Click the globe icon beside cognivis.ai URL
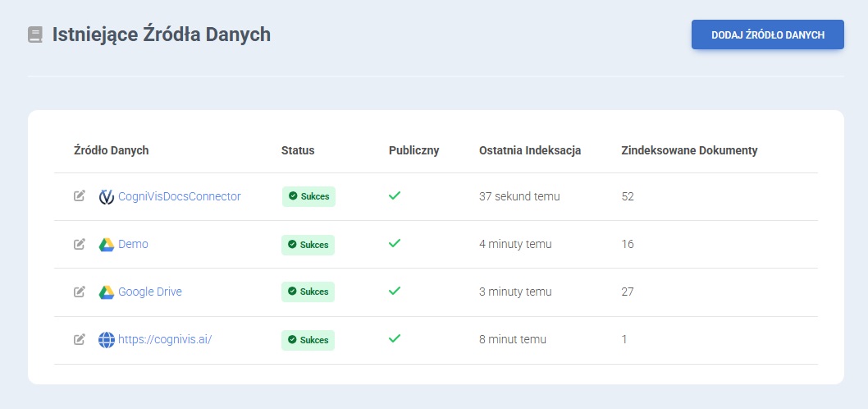This screenshot has height=409, width=868. click(x=106, y=339)
